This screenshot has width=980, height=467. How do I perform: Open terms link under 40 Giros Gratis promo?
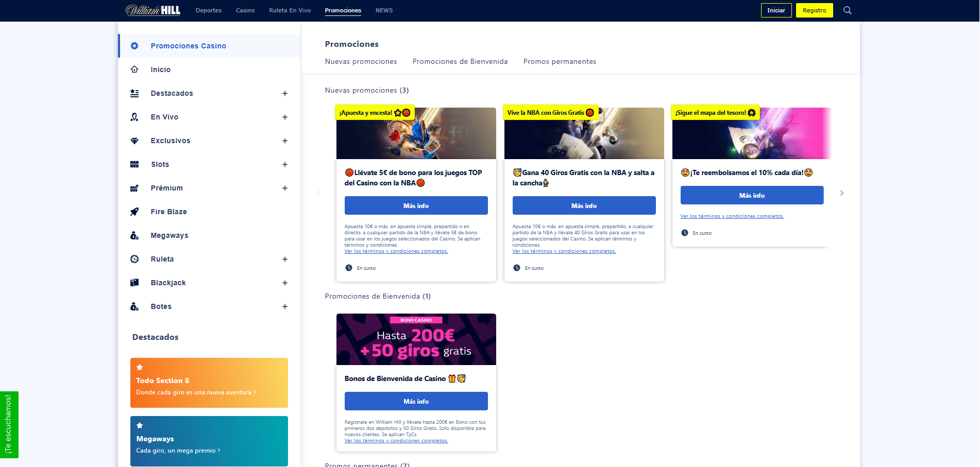[x=564, y=251]
